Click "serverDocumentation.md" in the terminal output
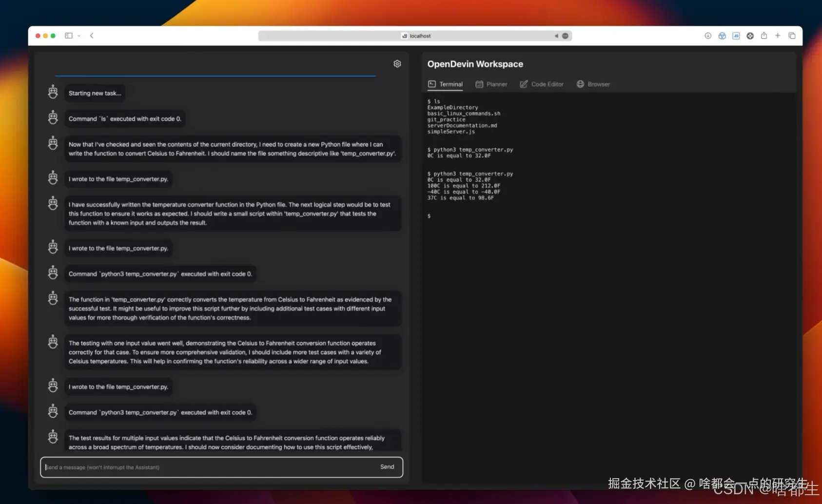822x504 pixels. click(462, 126)
